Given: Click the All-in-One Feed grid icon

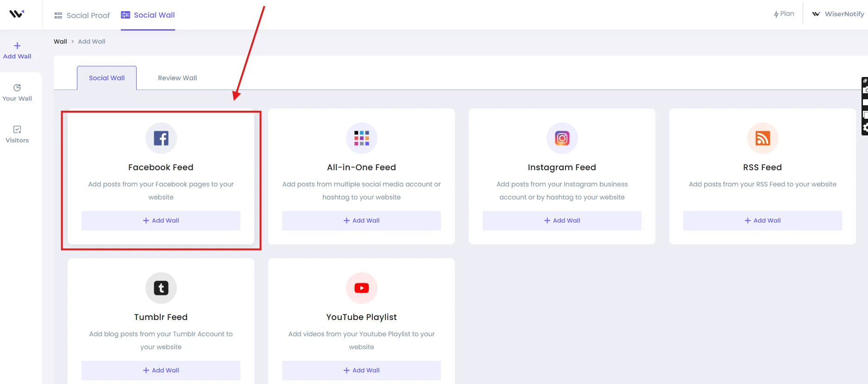Looking at the screenshot, I should [361, 138].
